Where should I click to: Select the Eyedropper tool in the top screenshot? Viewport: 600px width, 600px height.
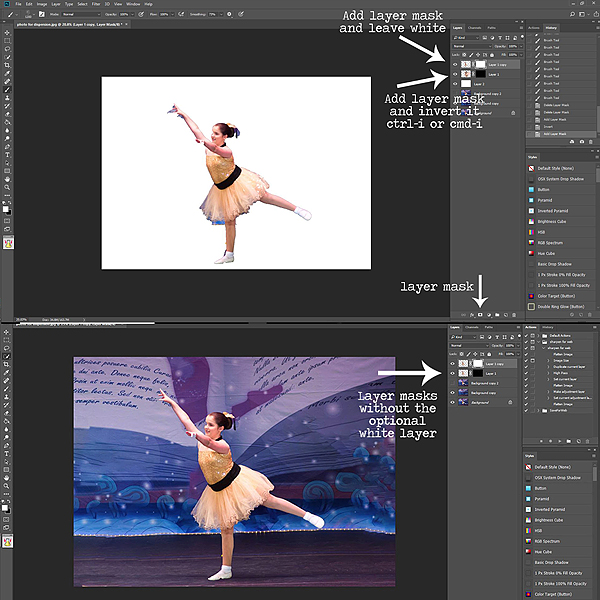pyautogui.click(x=7, y=73)
